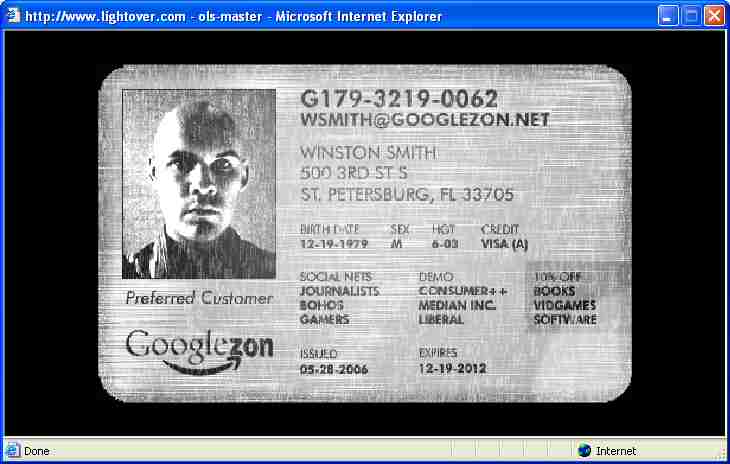Click the Done status text
Screen dimensions: 730x464
[x=37, y=451]
